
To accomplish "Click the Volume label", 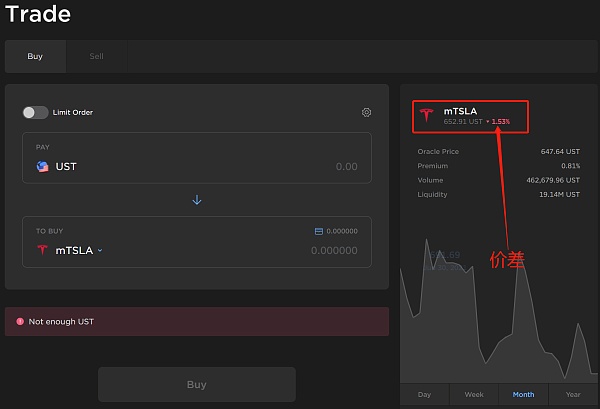I will click(430, 180).
